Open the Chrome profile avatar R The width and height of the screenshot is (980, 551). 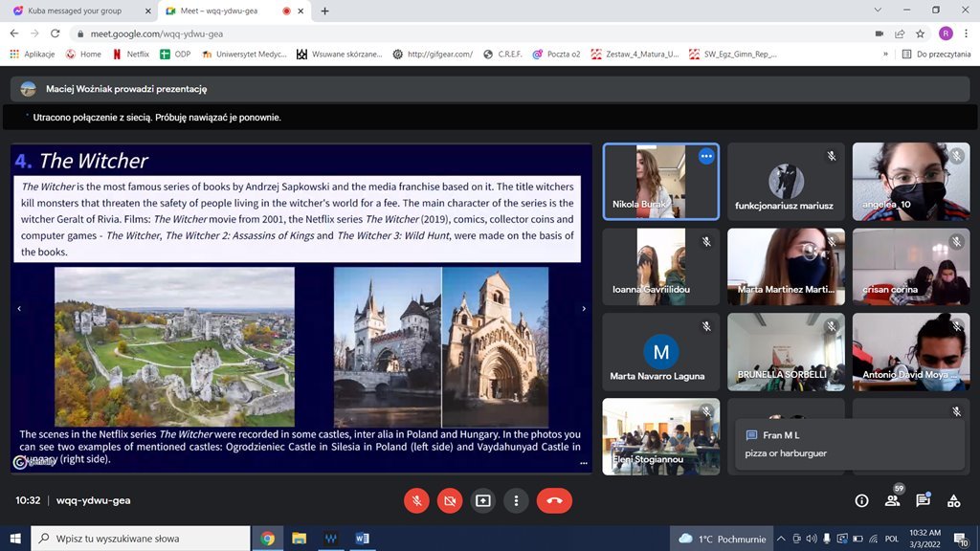click(946, 33)
